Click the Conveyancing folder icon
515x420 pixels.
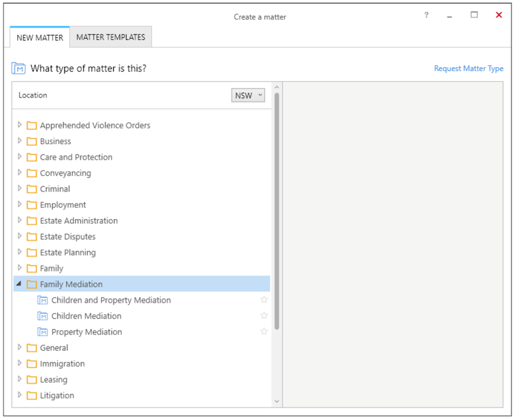(31, 173)
